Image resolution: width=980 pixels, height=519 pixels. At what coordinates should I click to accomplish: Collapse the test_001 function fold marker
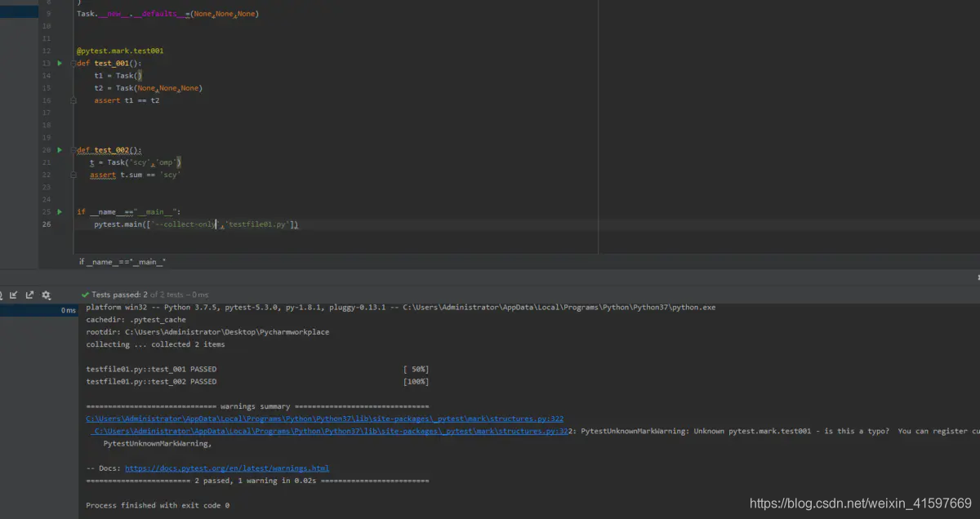[x=74, y=63]
